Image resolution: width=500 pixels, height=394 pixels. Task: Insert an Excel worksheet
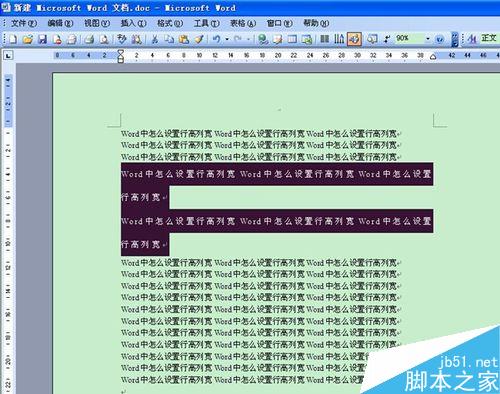click(307, 39)
